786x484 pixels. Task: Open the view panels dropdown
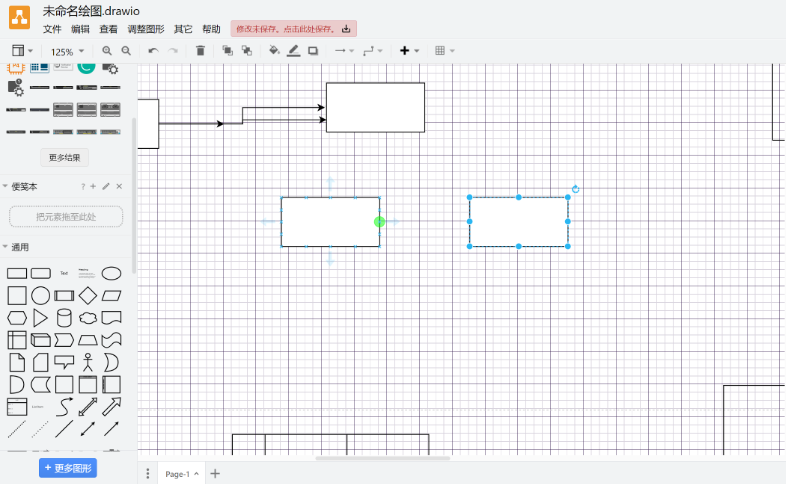[23, 51]
